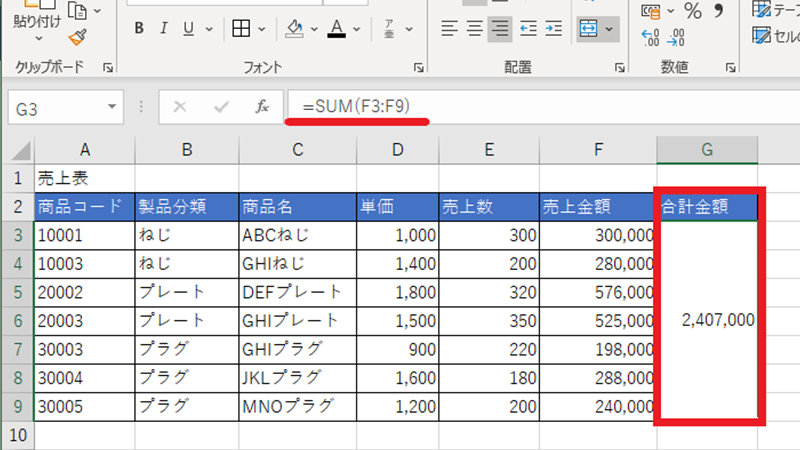Toggle Italic formatting
The width and height of the screenshot is (800, 450).
(x=163, y=29)
